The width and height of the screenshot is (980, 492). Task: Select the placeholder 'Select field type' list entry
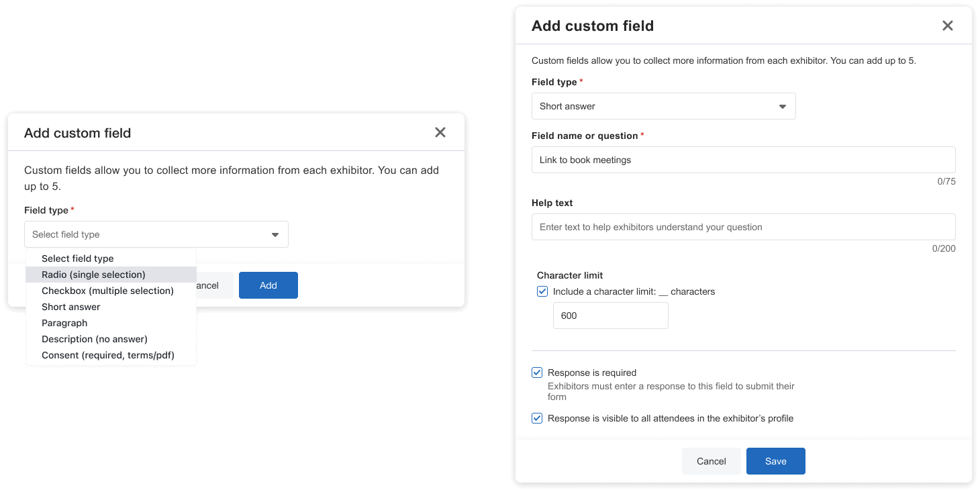pos(78,258)
